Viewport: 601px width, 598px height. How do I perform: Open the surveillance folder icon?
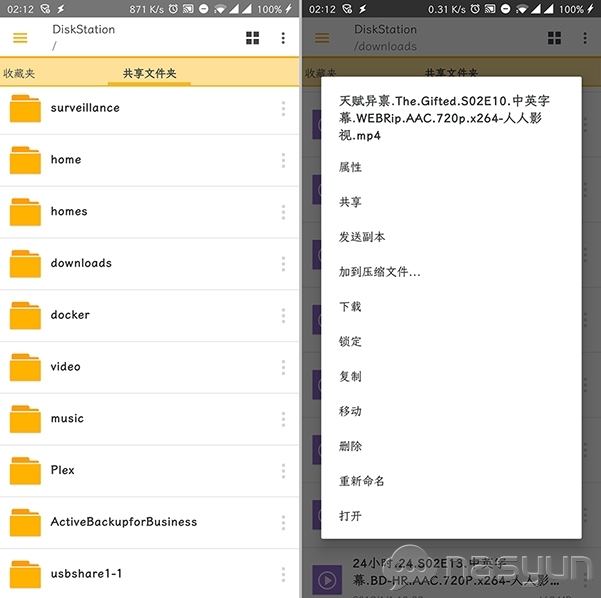(x=25, y=108)
